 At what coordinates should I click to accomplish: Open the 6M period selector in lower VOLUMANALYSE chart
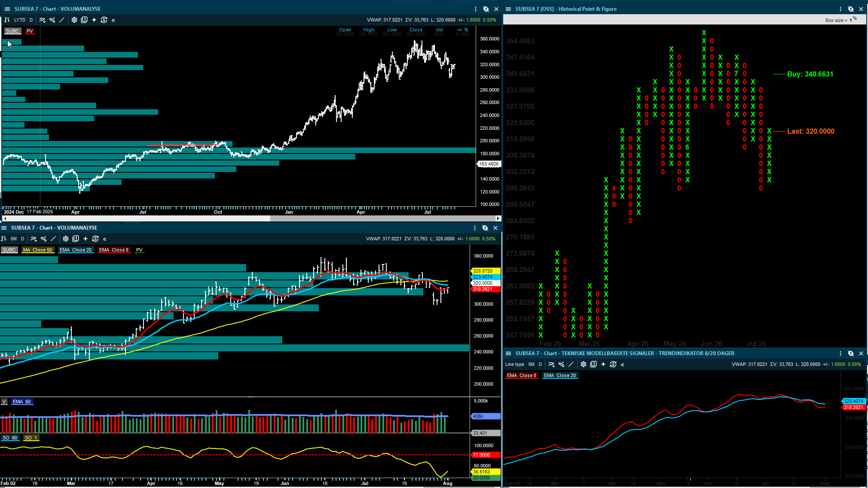coord(14,239)
